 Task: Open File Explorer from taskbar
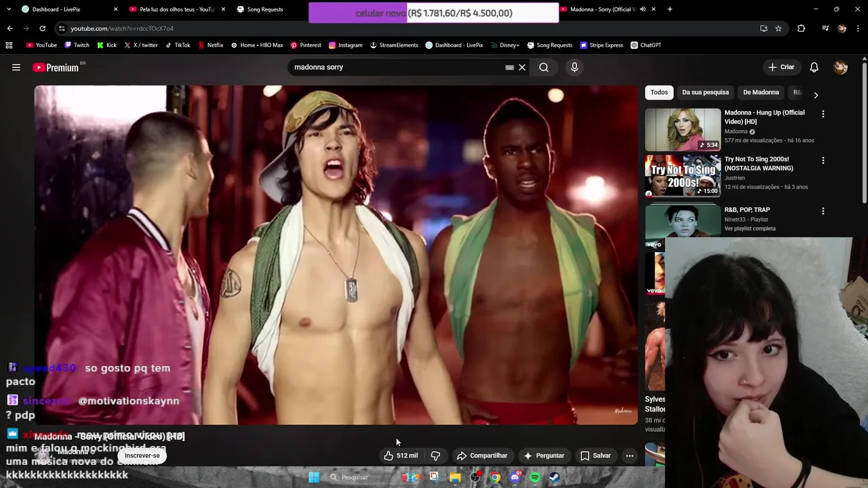pyautogui.click(x=455, y=477)
